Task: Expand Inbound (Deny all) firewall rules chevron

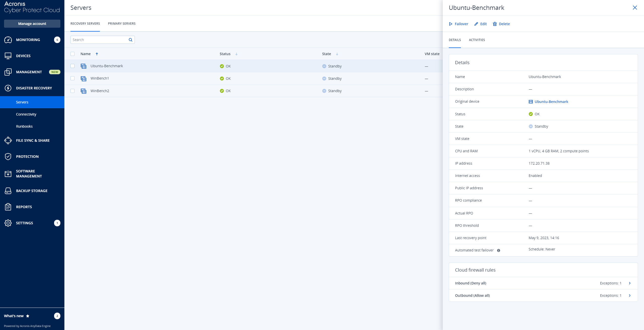Action: (x=630, y=283)
